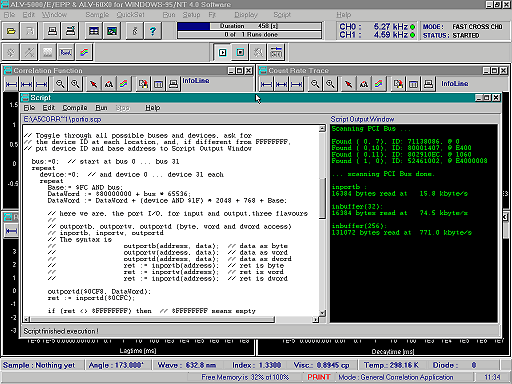Click the script editor vertical scrollbar down arrow
512x384 pixels.
coord(322,313)
